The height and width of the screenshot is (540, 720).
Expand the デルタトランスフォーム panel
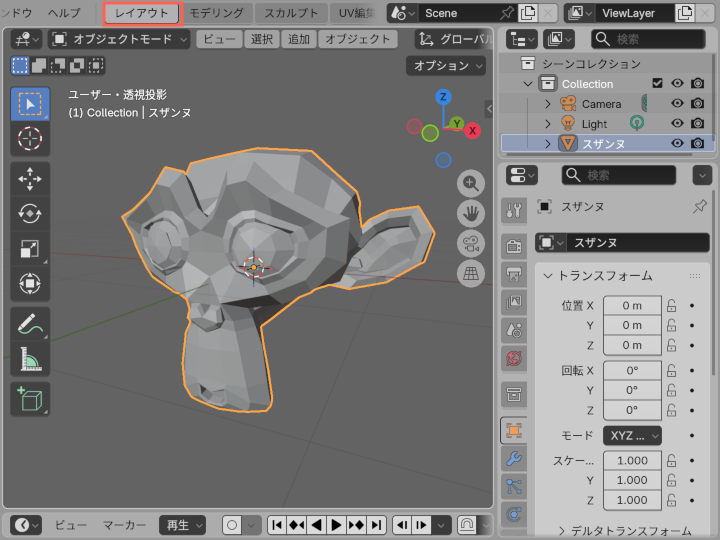coord(562,531)
